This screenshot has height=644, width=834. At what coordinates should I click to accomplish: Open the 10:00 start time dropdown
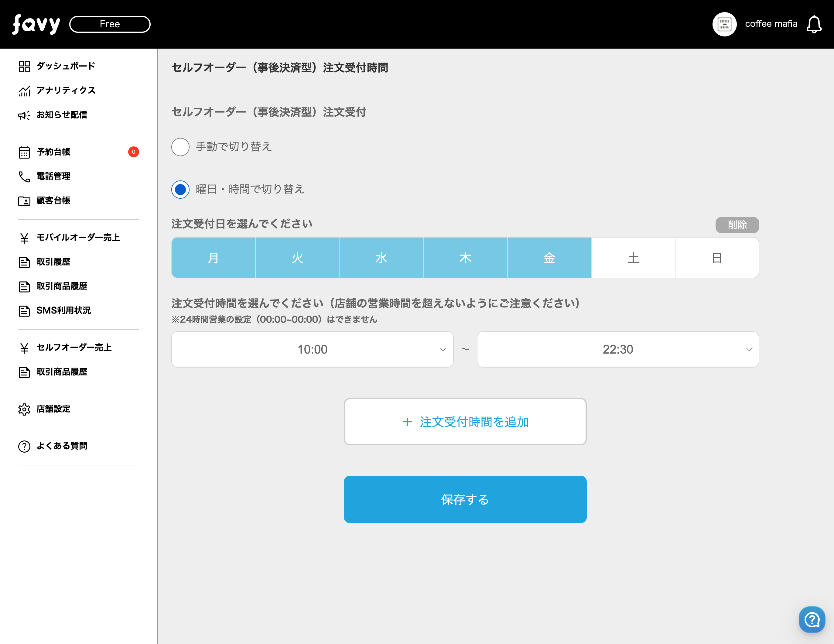point(312,350)
